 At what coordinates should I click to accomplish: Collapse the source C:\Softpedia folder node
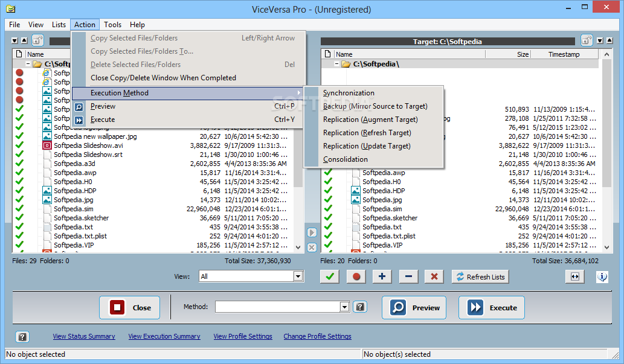tap(28, 63)
